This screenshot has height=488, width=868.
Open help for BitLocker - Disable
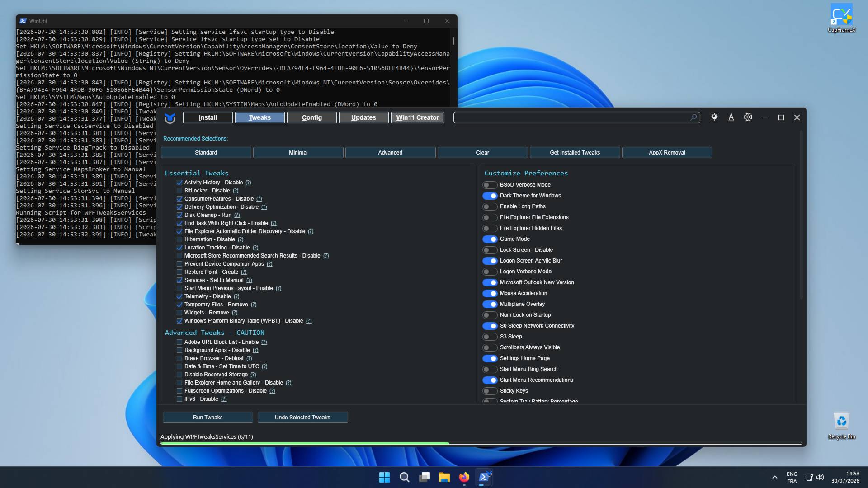(x=236, y=191)
